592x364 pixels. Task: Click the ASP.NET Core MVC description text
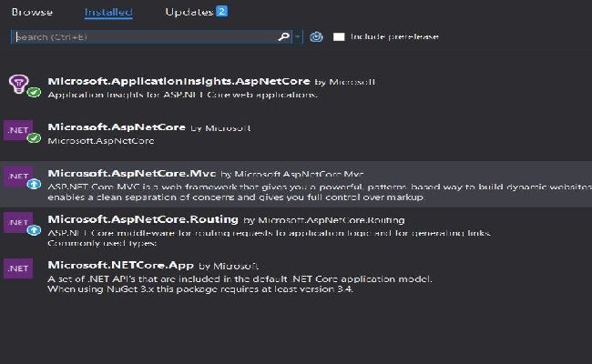(x=320, y=192)
